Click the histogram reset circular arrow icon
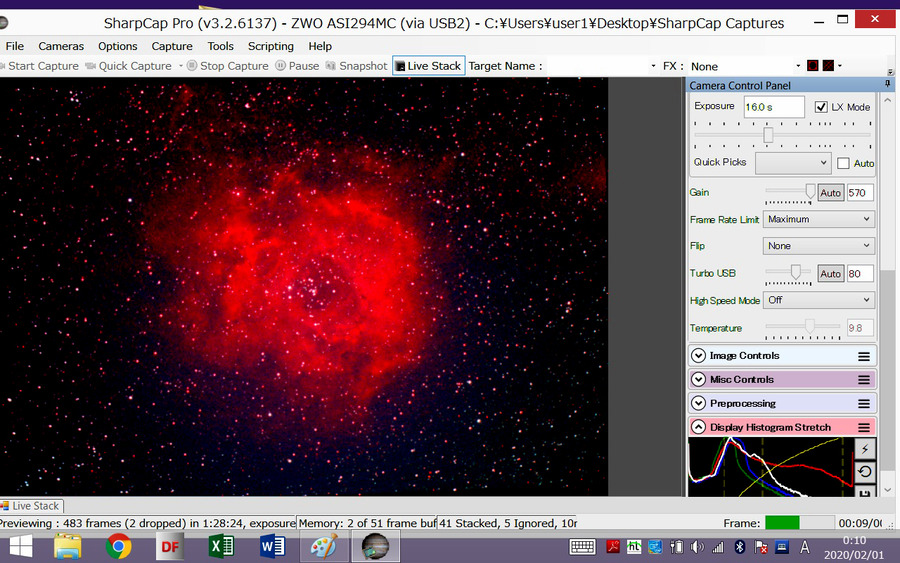900x563 pixels. (865, 472)
